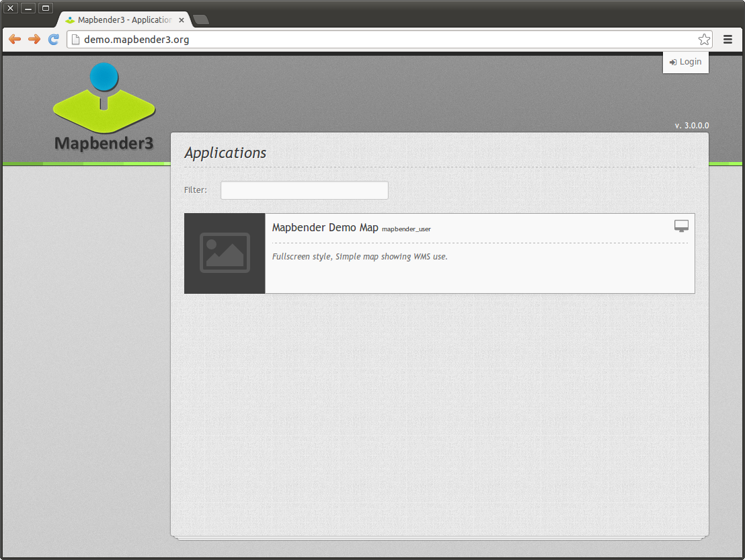Bookmark this page with the star icon
This screenshot has width=745, height=560.
coord(704,40)
